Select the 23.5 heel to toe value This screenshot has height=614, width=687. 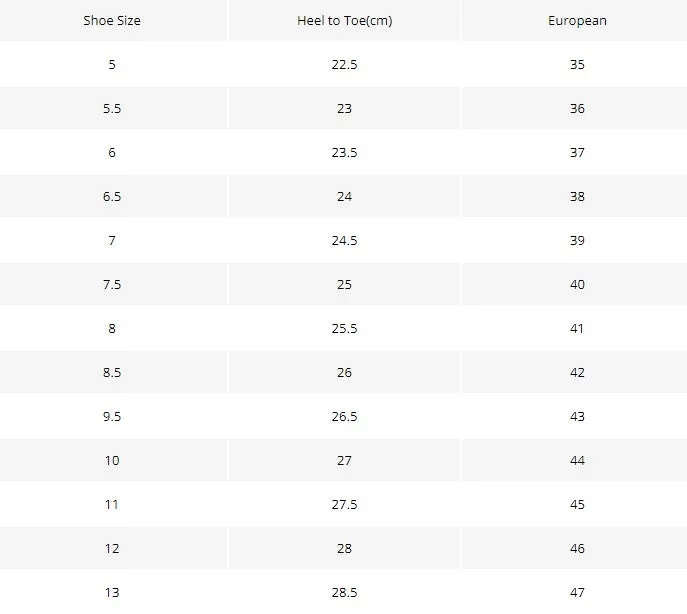344,153
